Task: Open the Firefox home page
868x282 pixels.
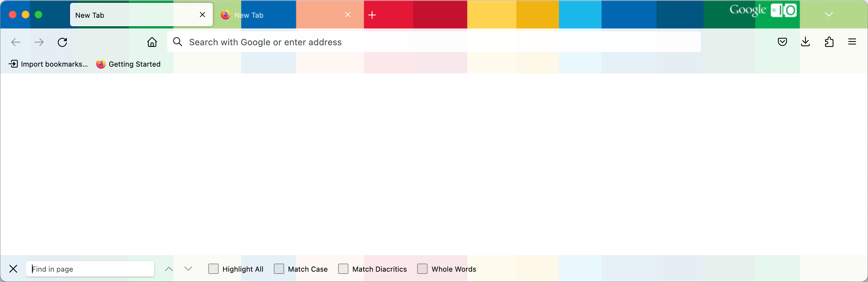Action: (x=152, y=42)
